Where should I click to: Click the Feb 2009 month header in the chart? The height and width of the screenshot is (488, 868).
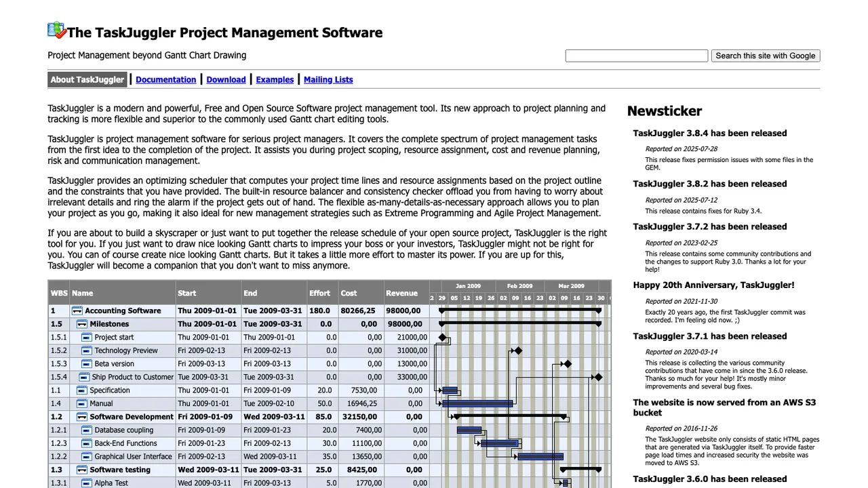point(520,286)
